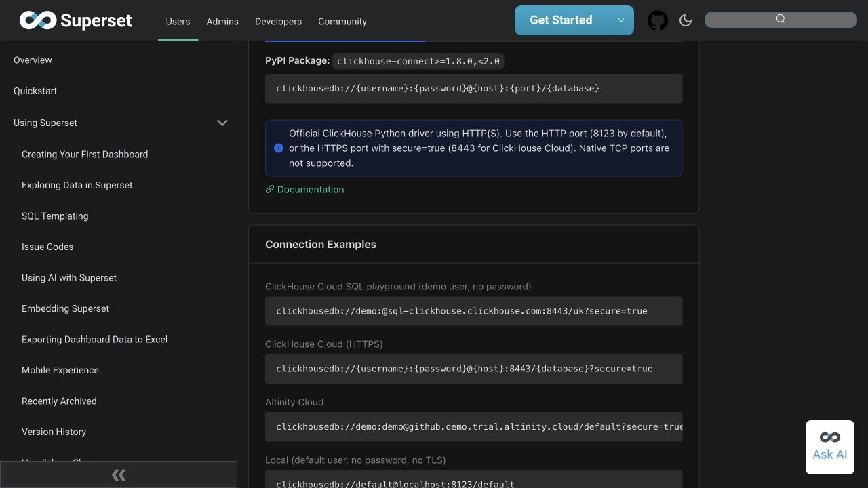
Task: Click the Local default user label
Action: (355, 460)
